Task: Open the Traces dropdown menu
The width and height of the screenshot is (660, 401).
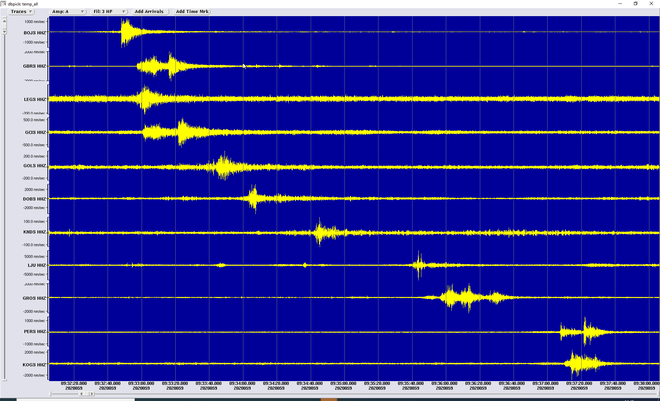Action: [x=21, y=11]
